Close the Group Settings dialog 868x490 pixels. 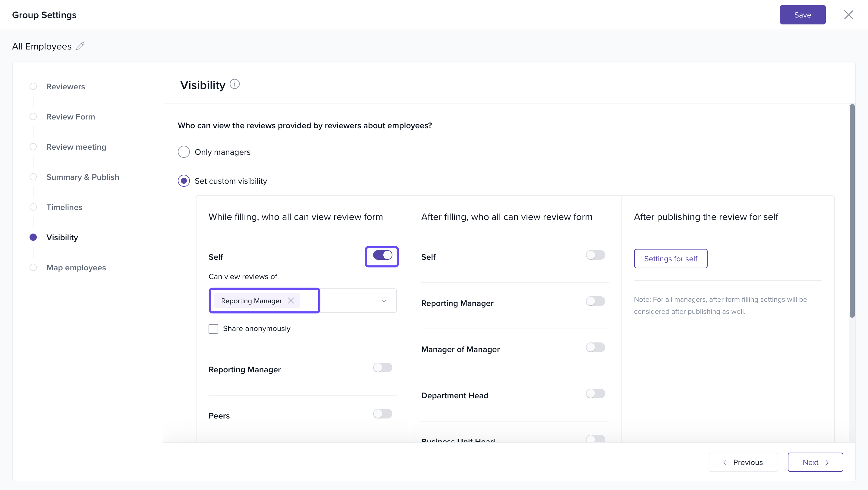pos(848,15)
